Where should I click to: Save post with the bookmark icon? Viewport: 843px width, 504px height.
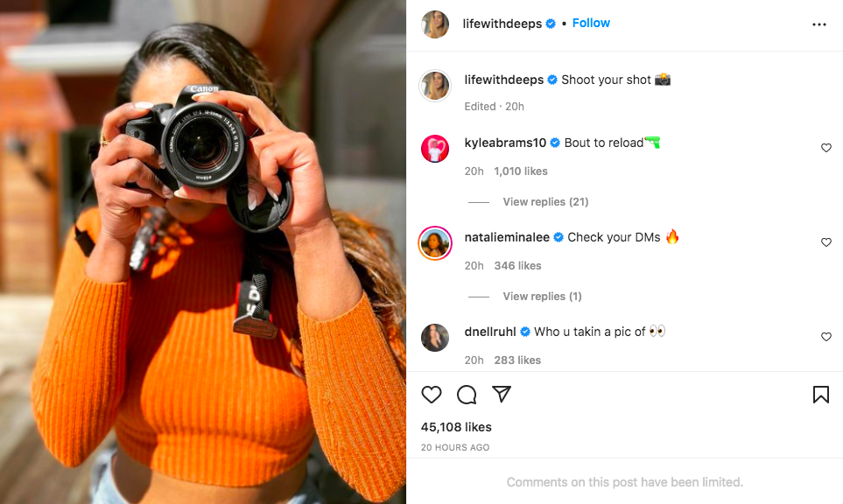(x=820, y=395)
